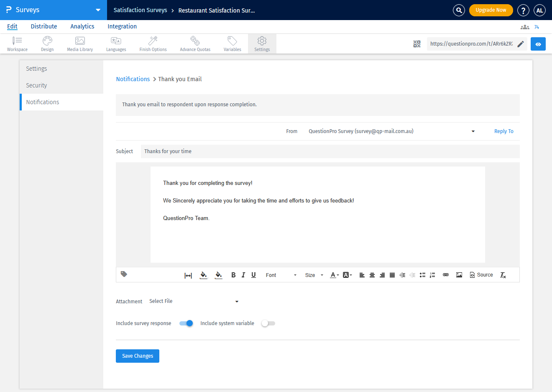Toggle bold formatting in the email editor
The image size is (552, 392).
tap(233, 275)
